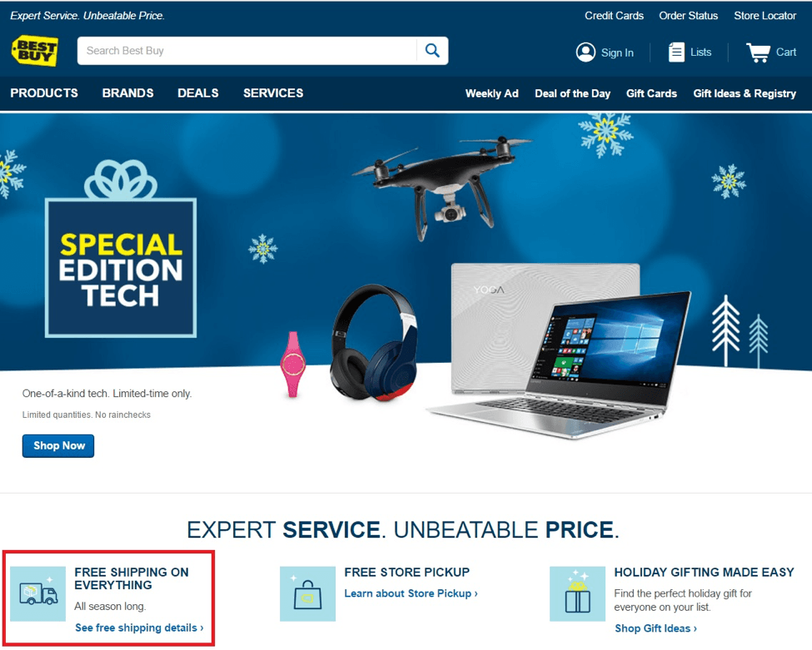Click the Shop Now button

58,446
